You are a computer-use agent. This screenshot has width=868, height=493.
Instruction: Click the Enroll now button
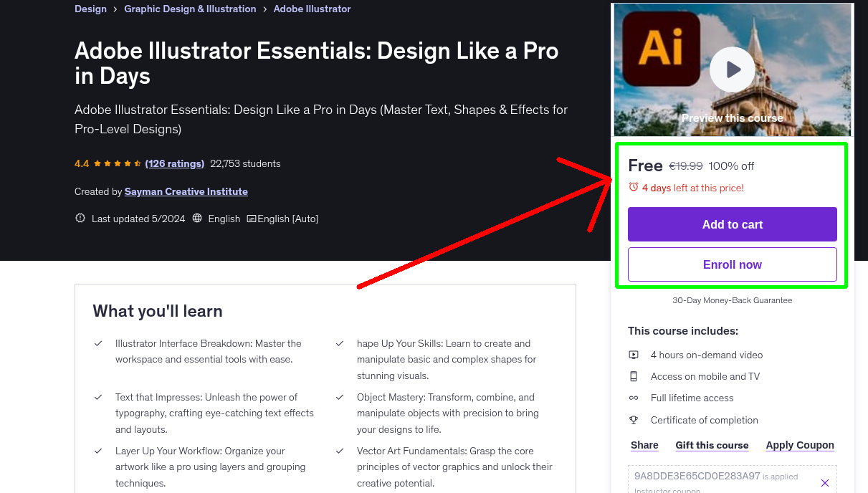click(x=732, y=264)
